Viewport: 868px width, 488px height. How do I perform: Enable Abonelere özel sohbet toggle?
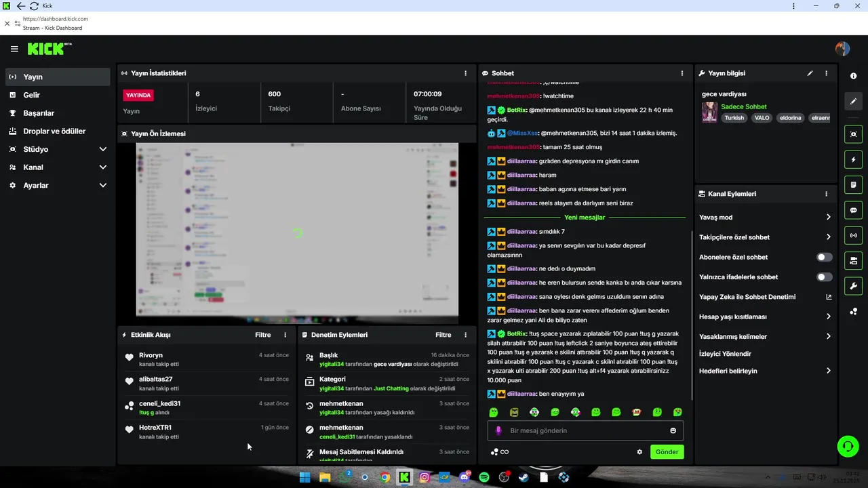click(x=824, y=257)
